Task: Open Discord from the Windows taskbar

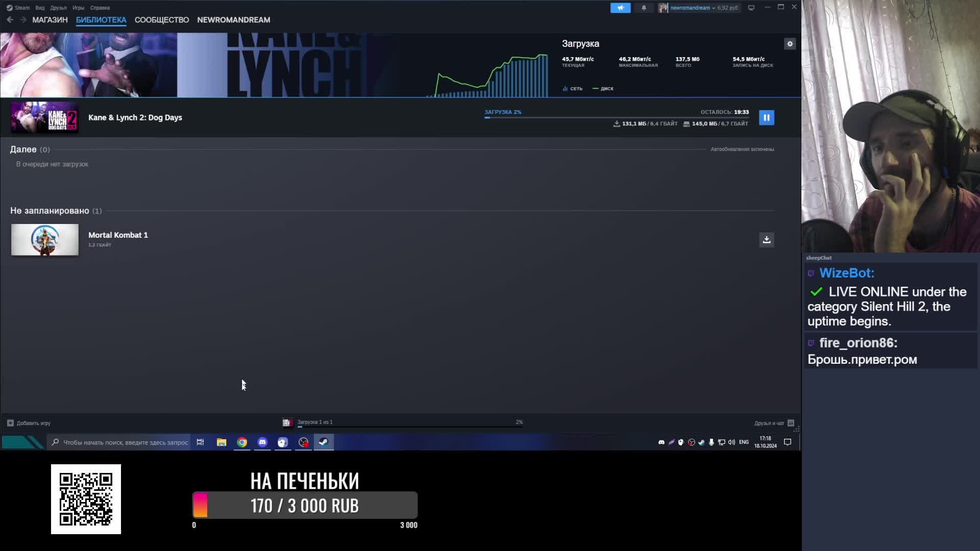Action: click(262, 442)
